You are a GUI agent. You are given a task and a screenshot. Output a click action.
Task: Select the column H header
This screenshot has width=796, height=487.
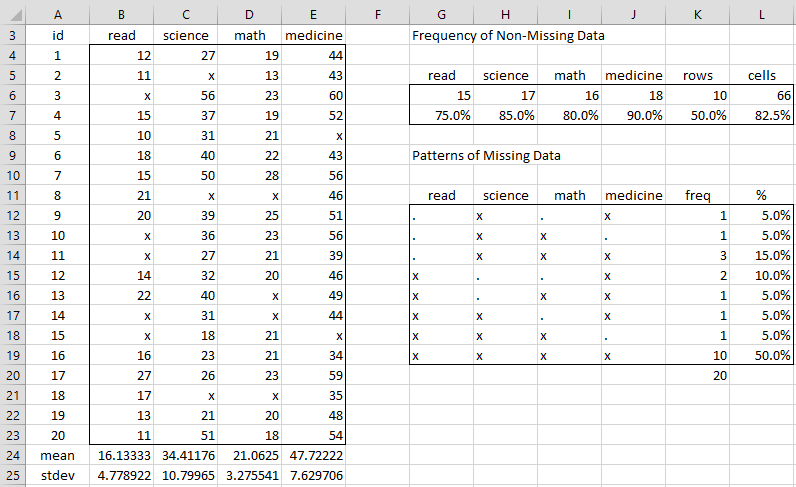click(x=505, y=14)
